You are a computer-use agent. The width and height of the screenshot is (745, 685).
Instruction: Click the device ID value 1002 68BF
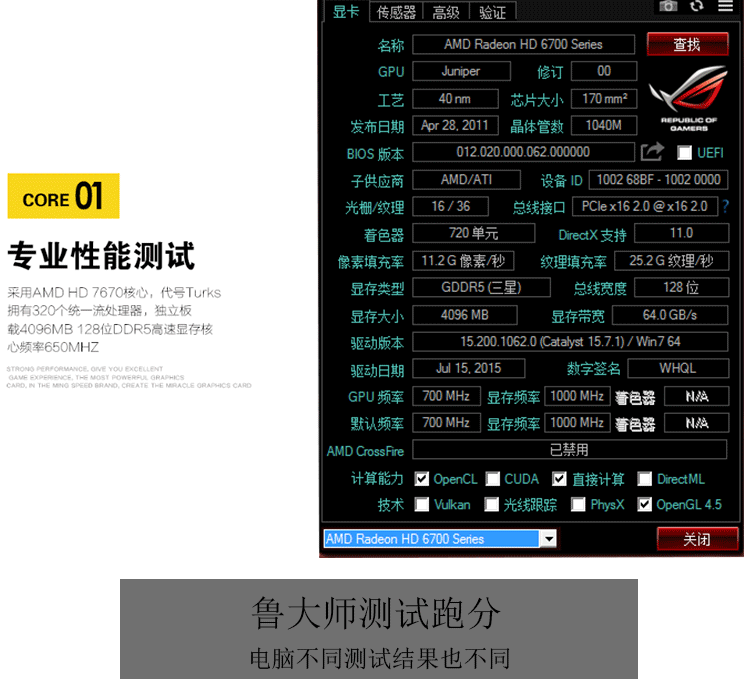659,180
